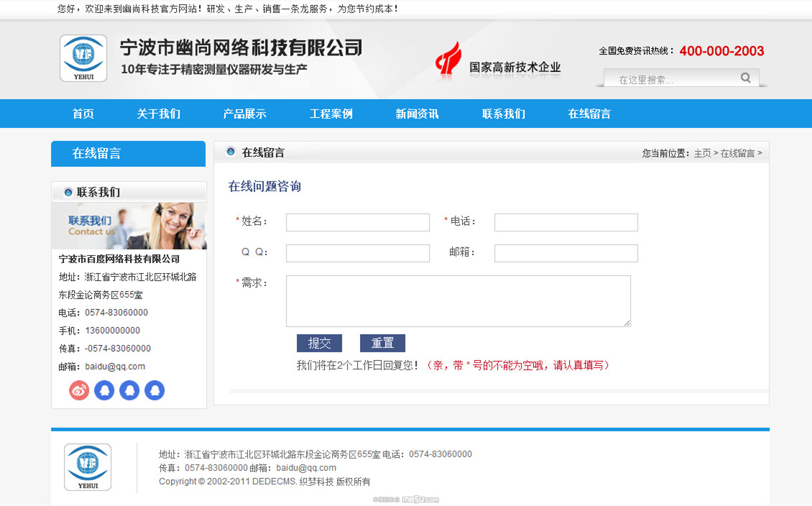Click the 在这里搜索 search box
The width and height of the screenshot is (812, 506).
coord(672,80)
